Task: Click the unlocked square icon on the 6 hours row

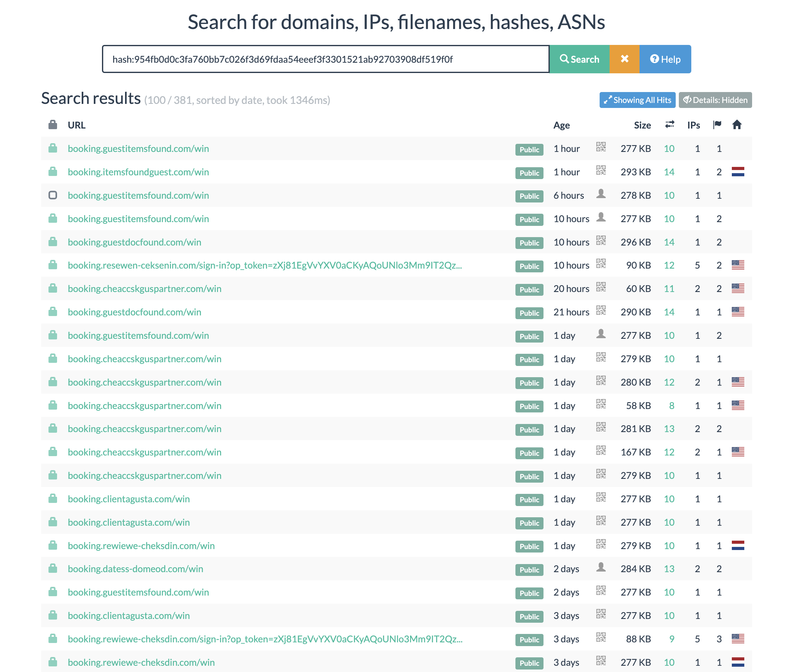Action: pos(53,195)
